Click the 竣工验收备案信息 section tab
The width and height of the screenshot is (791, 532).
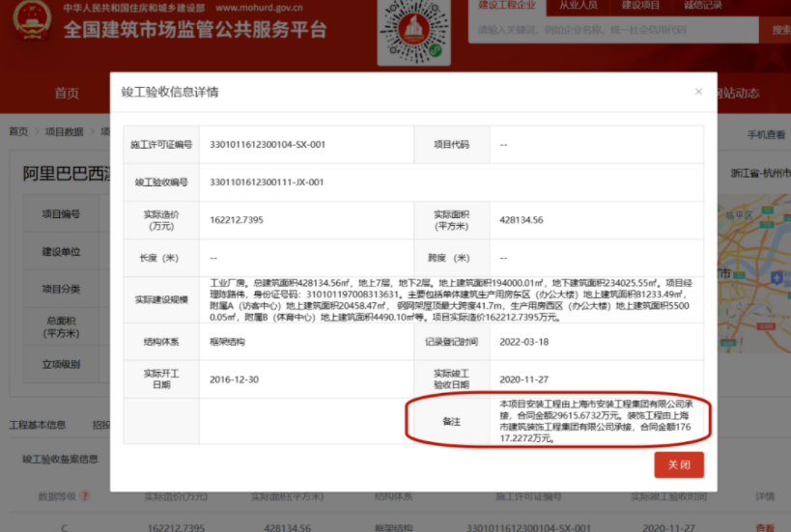pos(61,460)
